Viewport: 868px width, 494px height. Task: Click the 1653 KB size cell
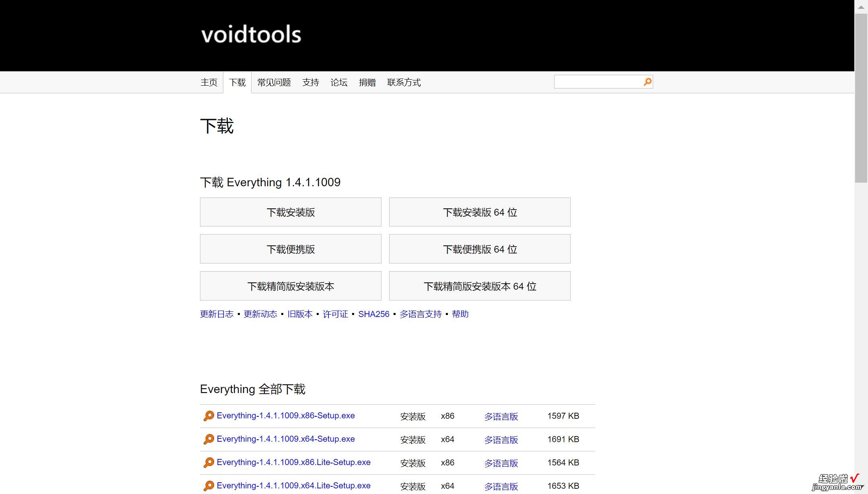(563, 486)
